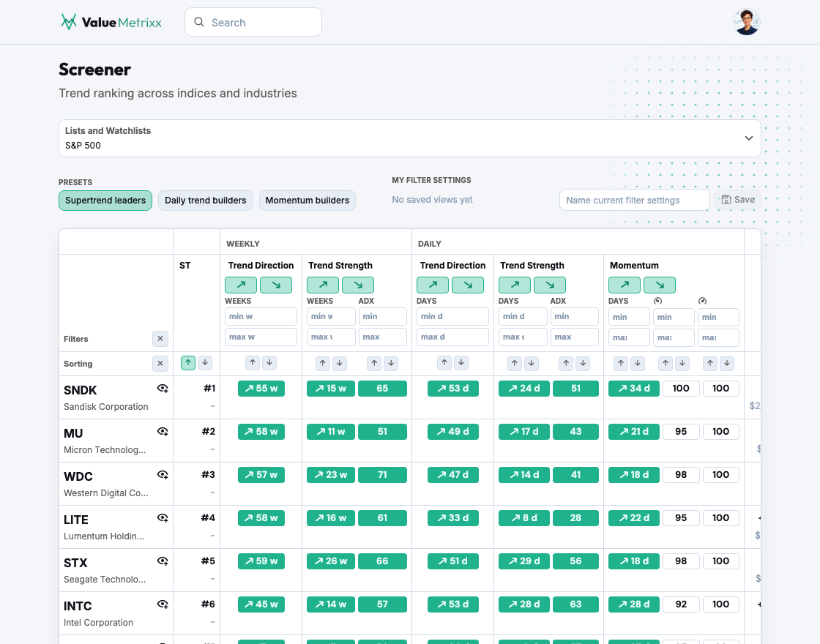
Task: Toggle daily Trend Direction downtrend filter
Action: point(468,285)
